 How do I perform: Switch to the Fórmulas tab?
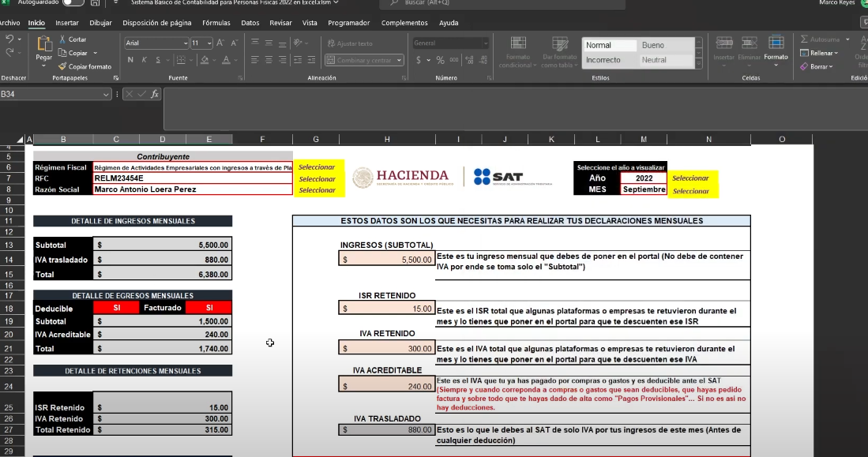tap(216, 23)
